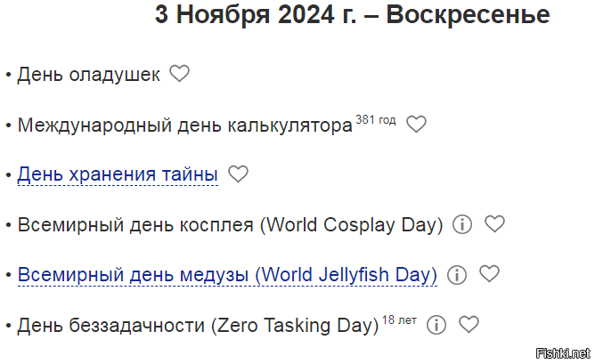Add World Cosplay Day to favorites via heart

pos(495,223)
